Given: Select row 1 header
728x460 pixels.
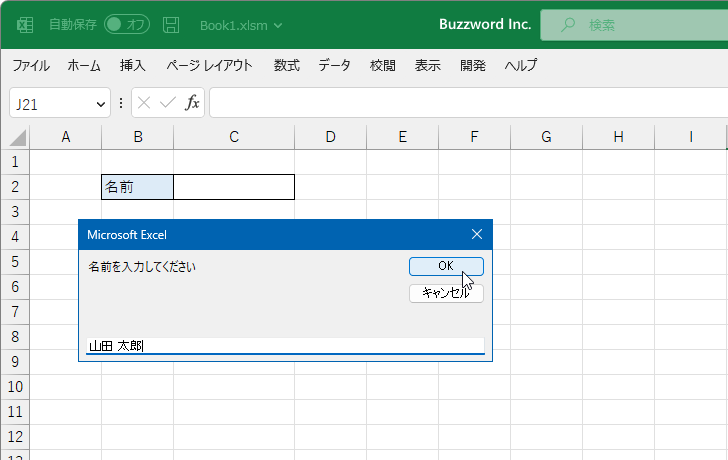Looking at the screenshot, I should click(15, 162).
